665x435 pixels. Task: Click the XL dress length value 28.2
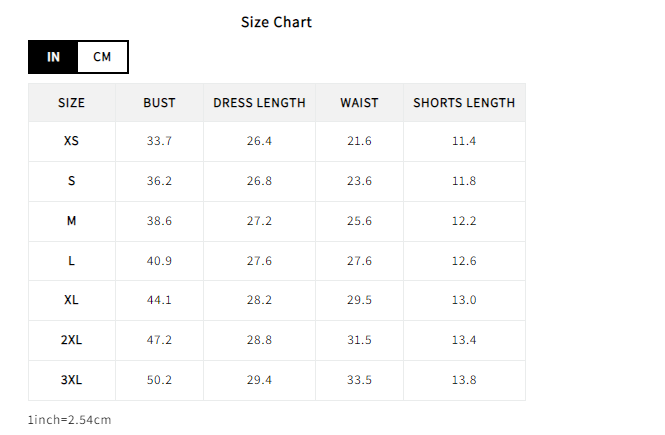[x=259, y=300]
